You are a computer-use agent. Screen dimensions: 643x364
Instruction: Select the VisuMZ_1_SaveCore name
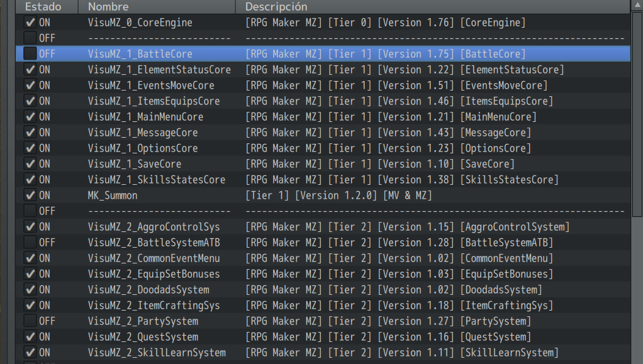(135, 164)
